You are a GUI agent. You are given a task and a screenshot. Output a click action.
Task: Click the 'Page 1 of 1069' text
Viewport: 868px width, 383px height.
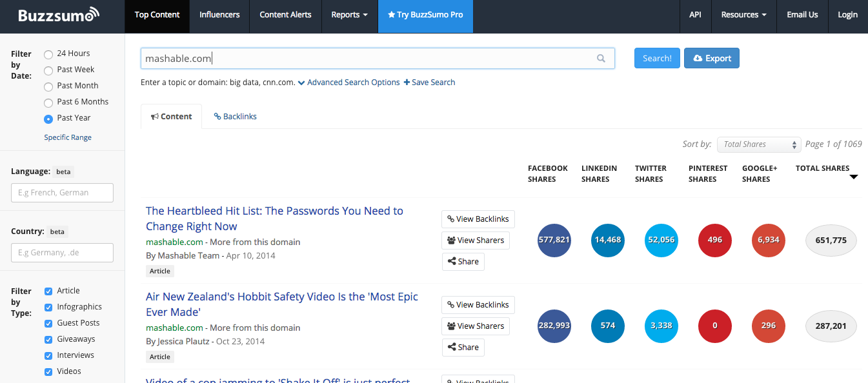(x=834, y=144)
